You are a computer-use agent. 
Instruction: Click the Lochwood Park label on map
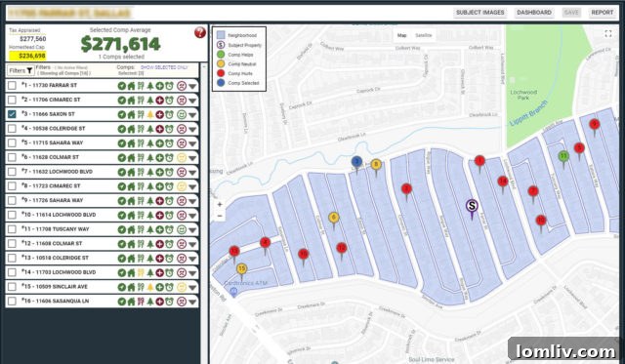point(523,95)
